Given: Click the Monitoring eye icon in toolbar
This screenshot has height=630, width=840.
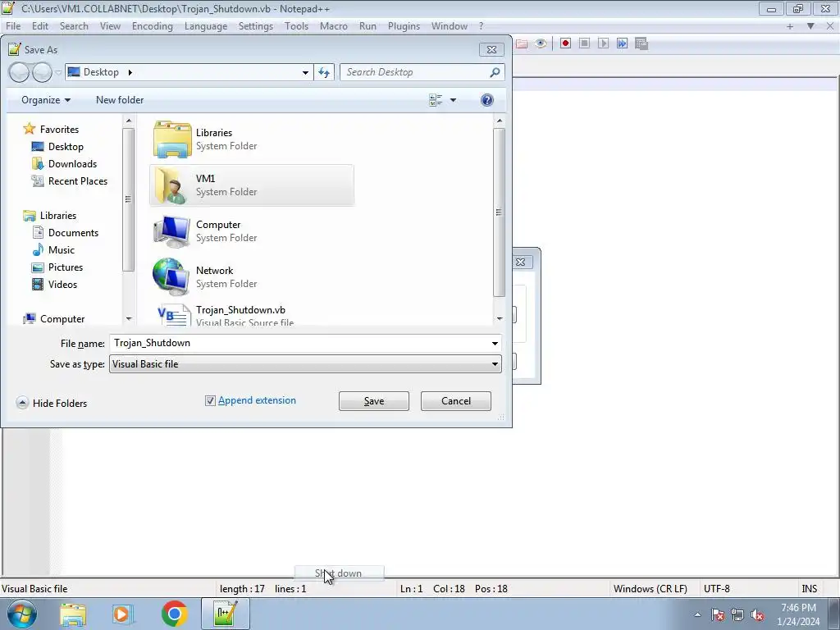Looking at the screenshot, I should (541, 43).
